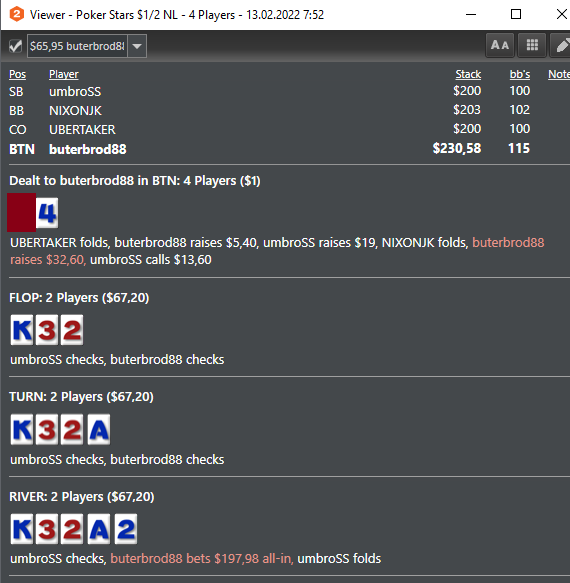The width and height of the screenshot is (570, 583).
Task: Click the dark red hidden hole card
Action: pyautogui.click(x=22, y=212)
